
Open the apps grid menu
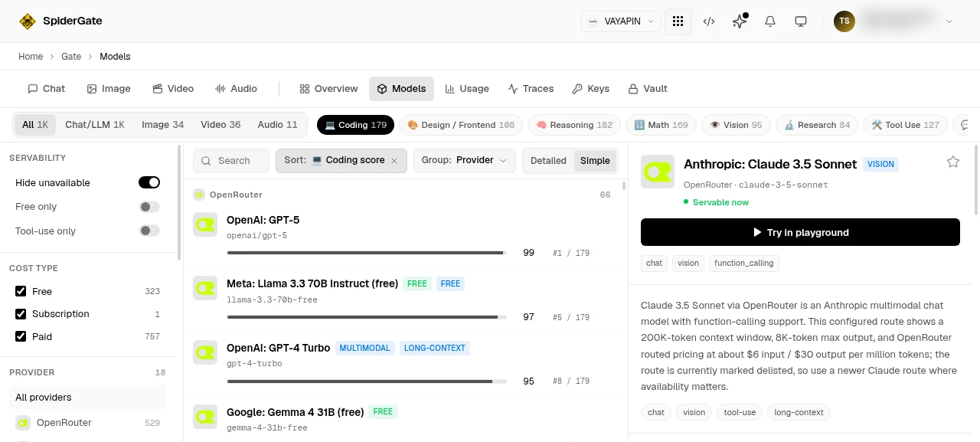pos(678,21)
